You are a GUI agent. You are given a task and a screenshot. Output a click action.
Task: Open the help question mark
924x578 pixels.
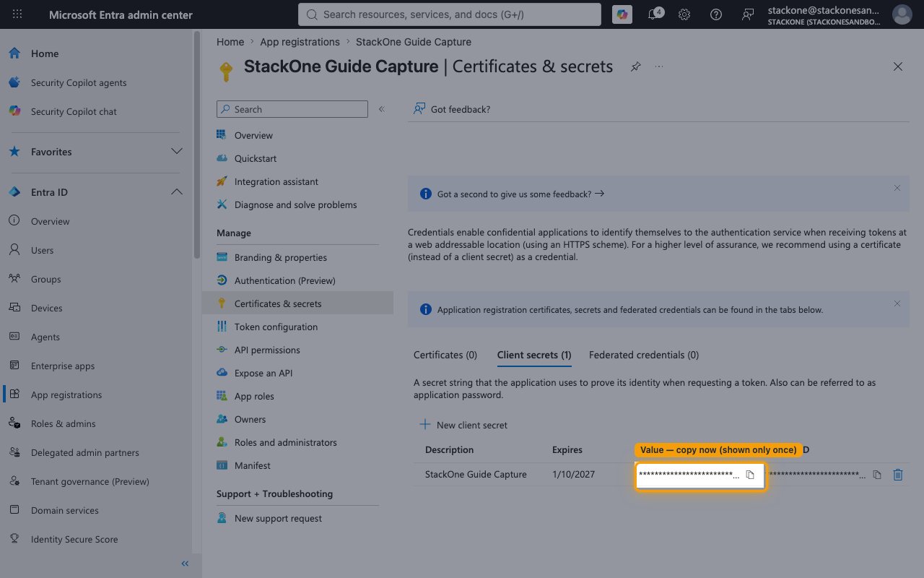[716, 14]
